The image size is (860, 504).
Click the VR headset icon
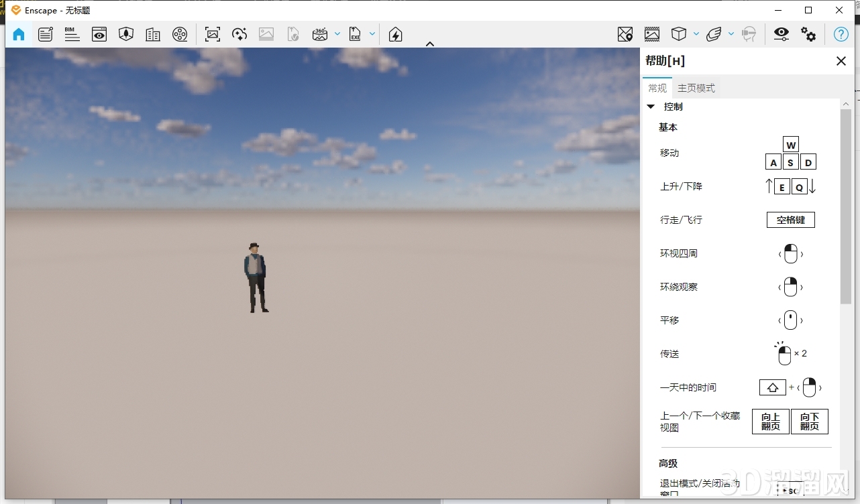tap(749, 34)
